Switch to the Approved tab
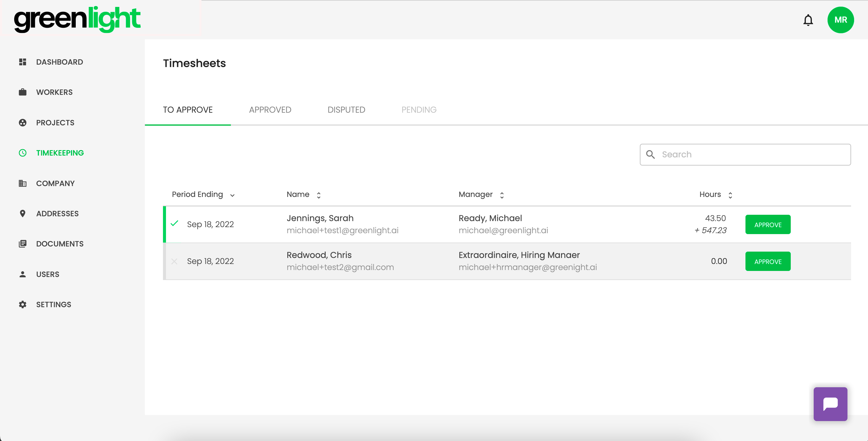Screen dimensions: 868x441 [270, 110]
